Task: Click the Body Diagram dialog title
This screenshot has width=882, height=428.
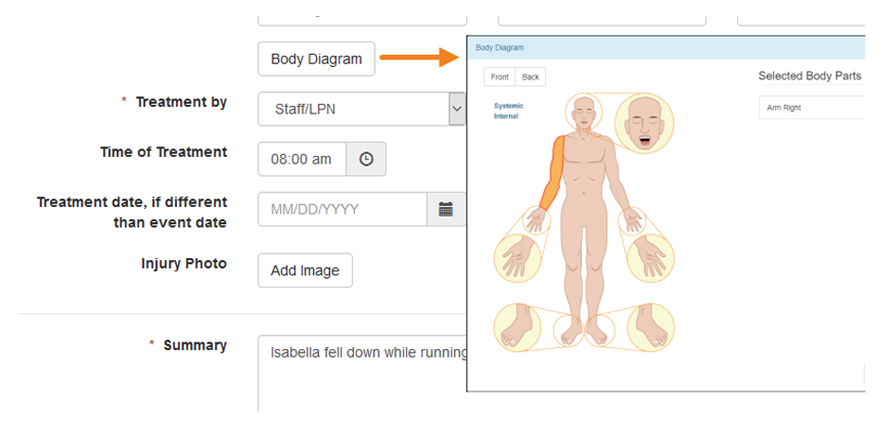Action: (500, 48)
